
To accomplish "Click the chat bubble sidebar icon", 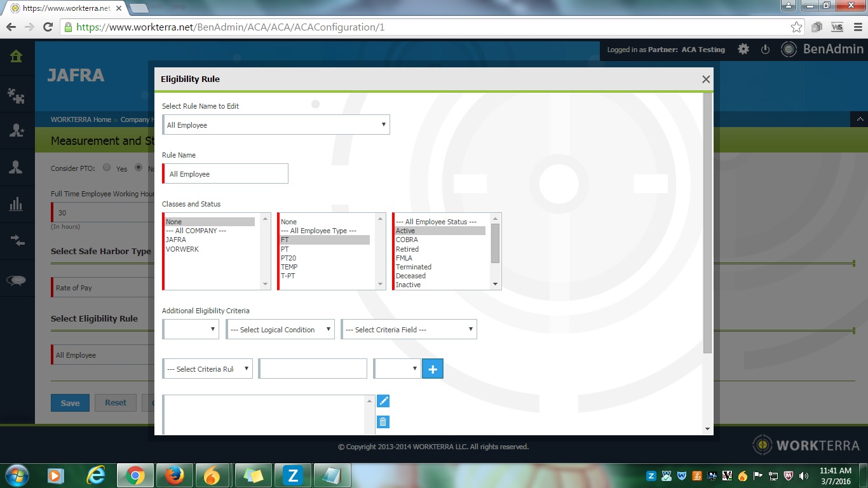I will tap(17, 280).
